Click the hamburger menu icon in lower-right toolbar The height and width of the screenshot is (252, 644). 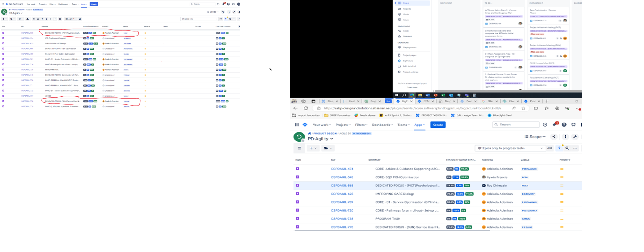299,148
